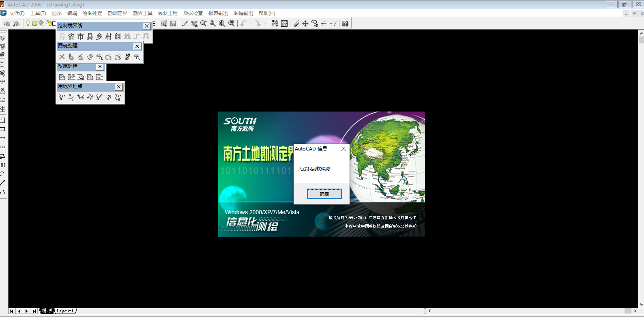Close the AutoCAD 信息 dialog
This screenshot has width=644, height=318.
[343, 149]
